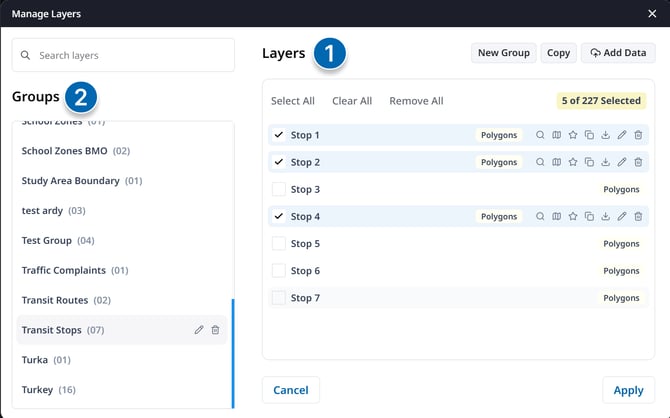The image size is (670, 418).
Task: Delete the Transit Stops group
Action: (215, 330)
